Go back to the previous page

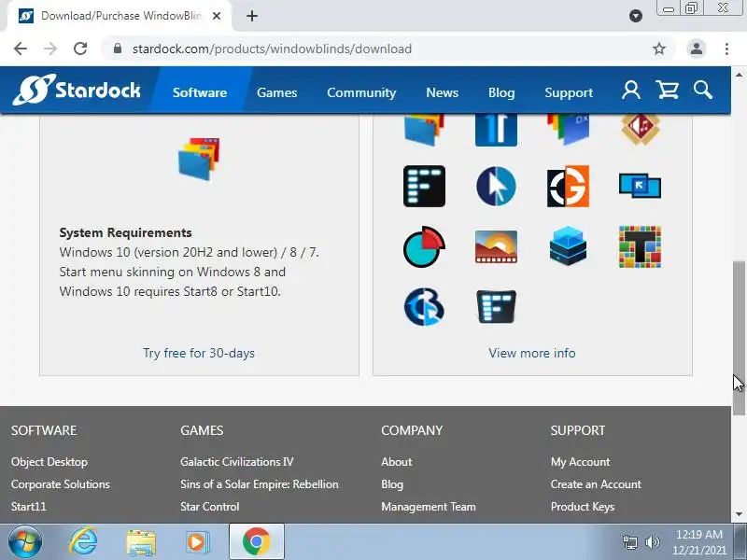click(21, 49)
